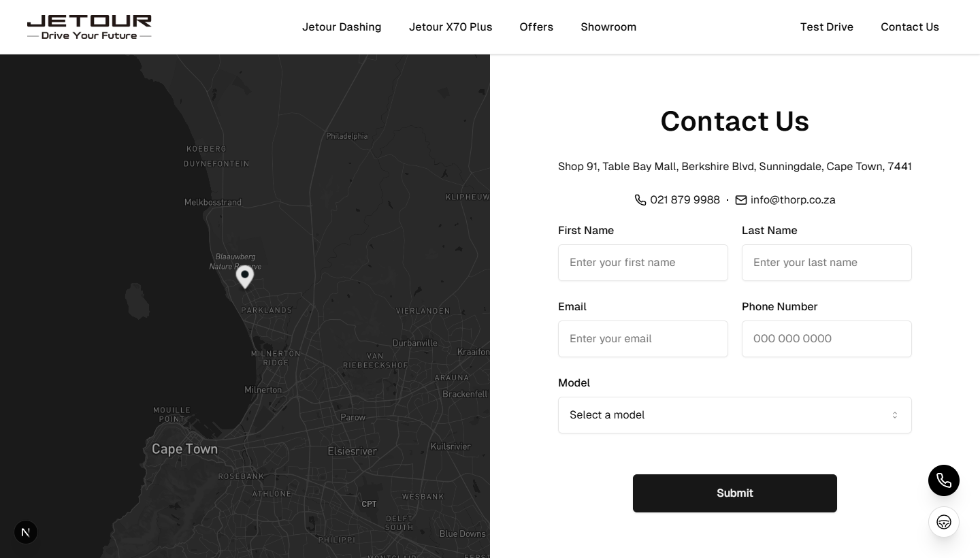Click the phone icon beside 021 879 9988
980x558 pixels.
tap(640, 200)
